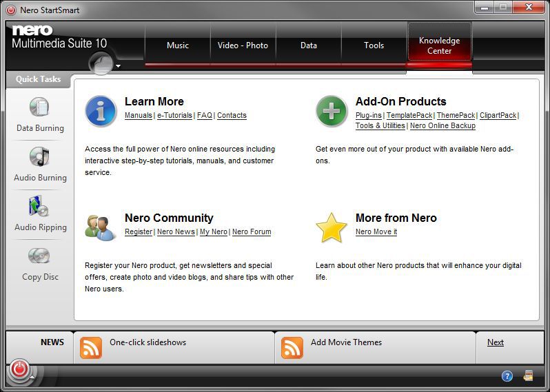The width and height of the screenshot is (550, 392).
Task: Click the red Nero power button at bottom left
Action: (x=19, y=369)
